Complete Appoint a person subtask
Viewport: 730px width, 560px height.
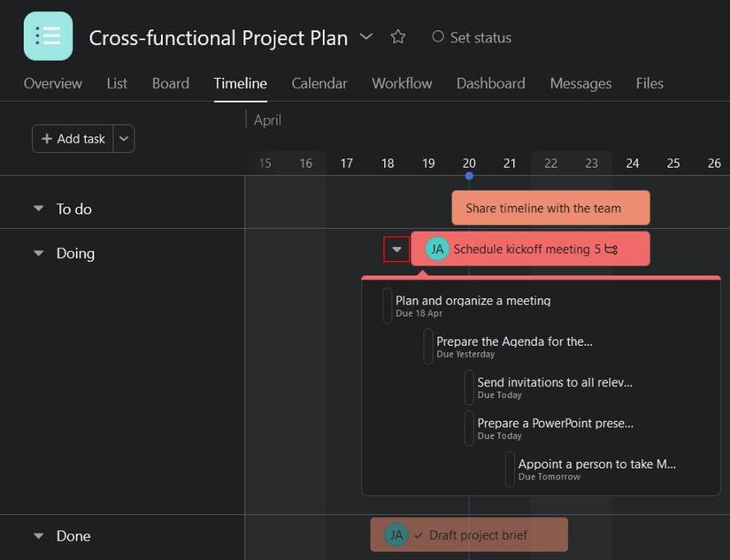pos(510,469)
